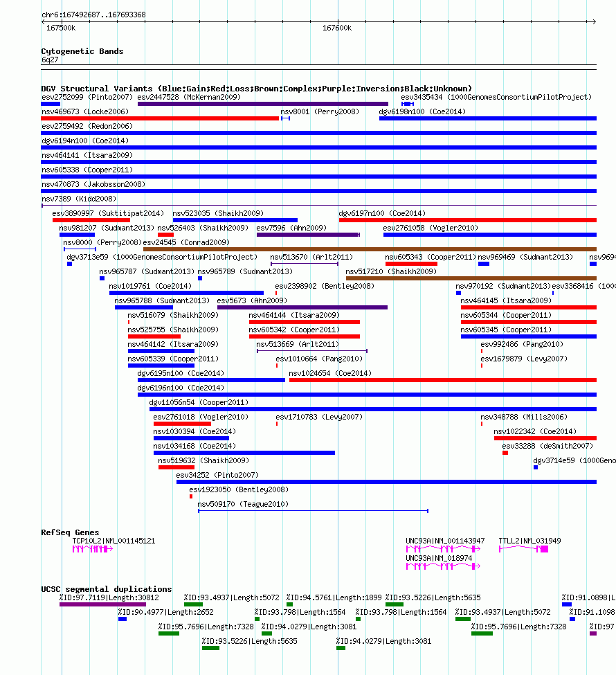Click %ID:94.5761|Length:1899 duplication label
The image size is (616, 675).
(x=334, y=598)
